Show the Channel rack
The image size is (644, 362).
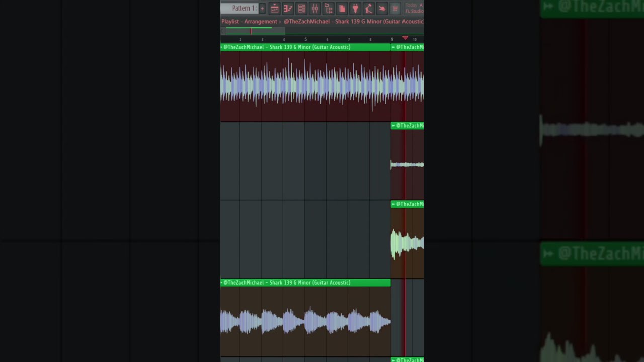tap(301, 8)
